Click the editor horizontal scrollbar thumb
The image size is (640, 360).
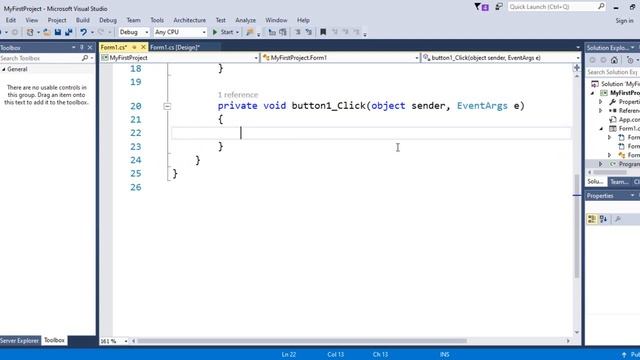[302, 341]
